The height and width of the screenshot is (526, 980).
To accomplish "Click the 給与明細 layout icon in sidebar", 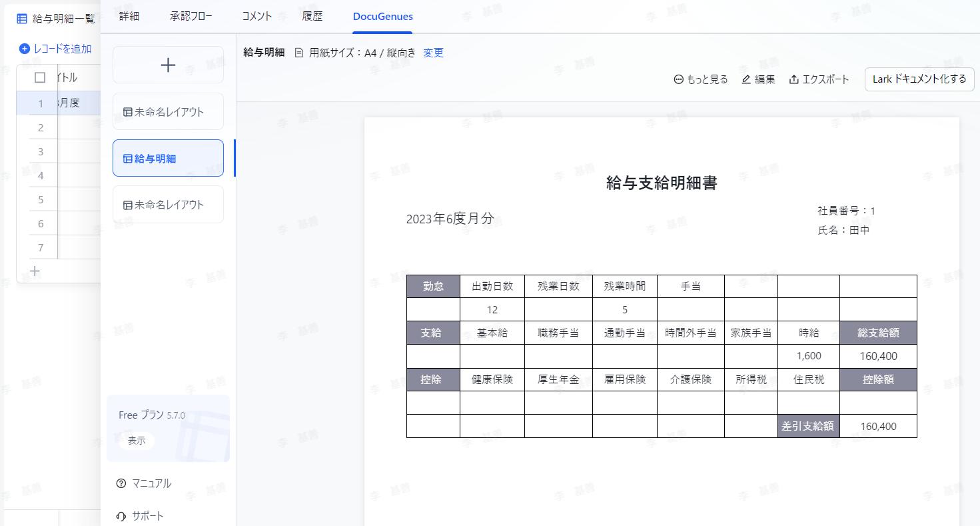I will point(128,159).
